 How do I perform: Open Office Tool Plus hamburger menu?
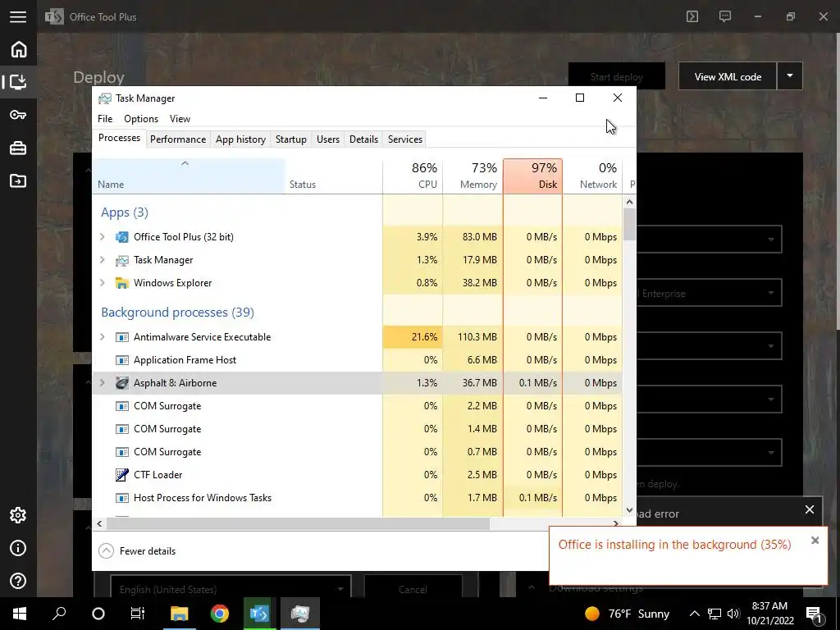[18, 16]
